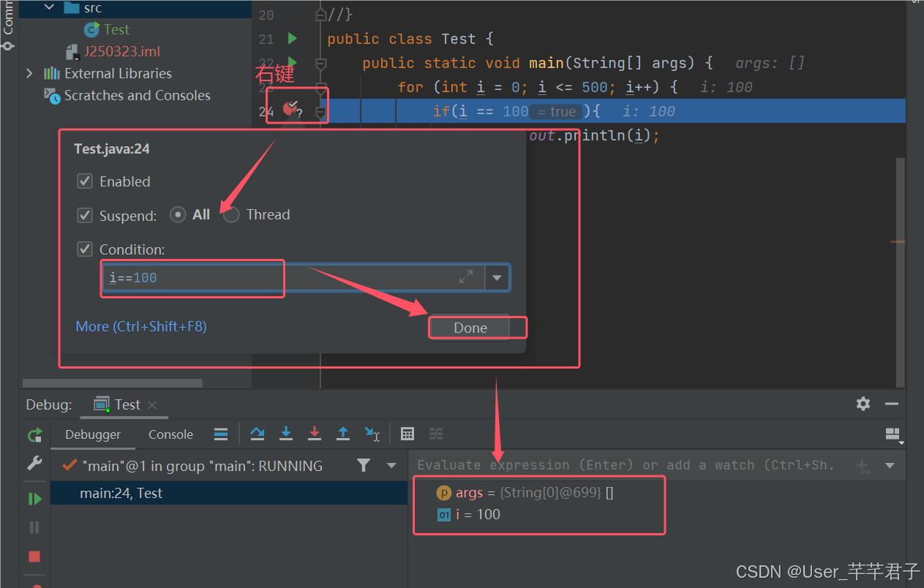The image size is (924, 588).
Task: Stop the debug session with red square icon
Action: pyautogui.click(x=34, y=557)
